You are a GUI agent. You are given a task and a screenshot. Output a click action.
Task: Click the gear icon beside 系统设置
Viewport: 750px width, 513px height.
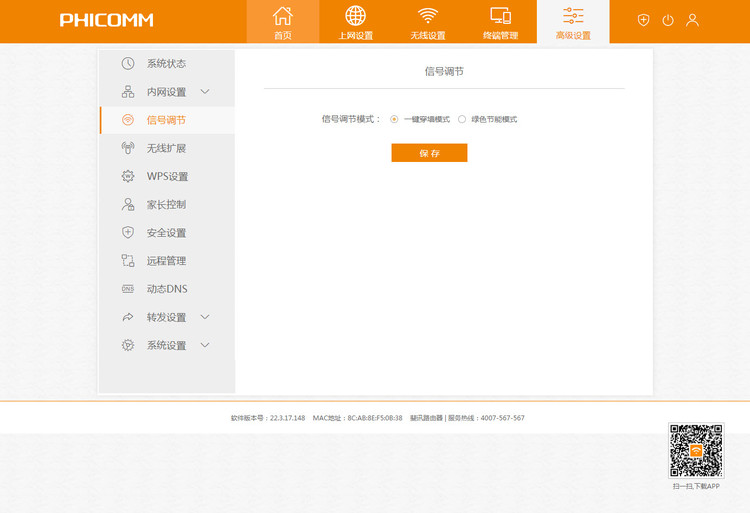[x=128, y=345]
